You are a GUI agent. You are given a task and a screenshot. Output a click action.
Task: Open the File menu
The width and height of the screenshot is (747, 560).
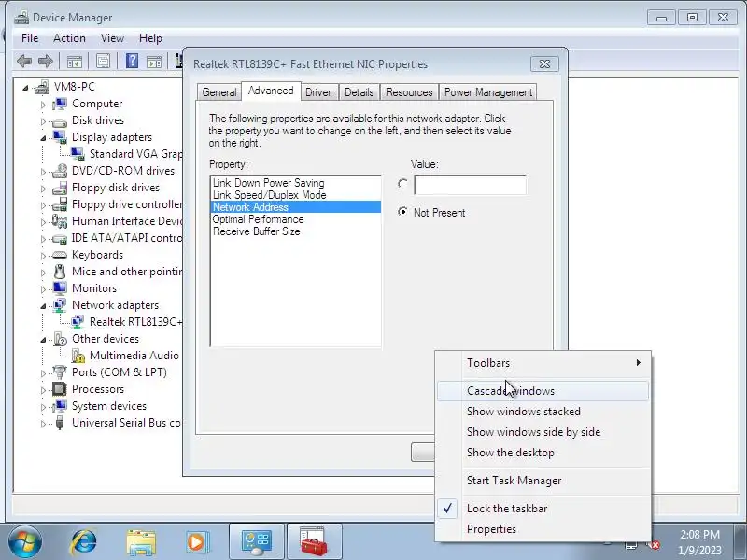tap(30, 38)
